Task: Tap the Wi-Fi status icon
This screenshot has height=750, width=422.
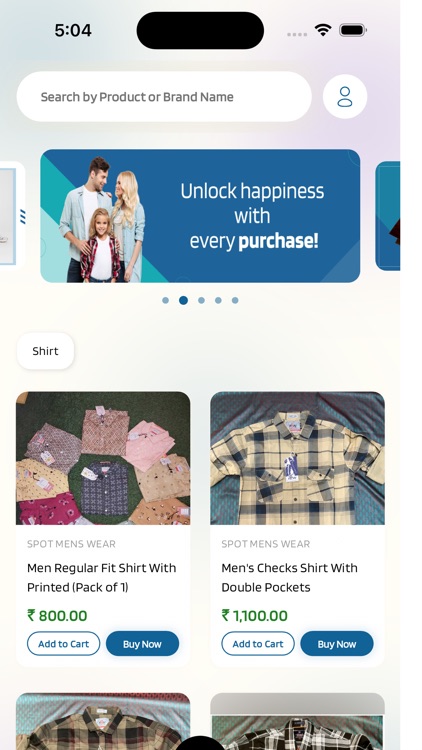Action: [x=323, y=31]
